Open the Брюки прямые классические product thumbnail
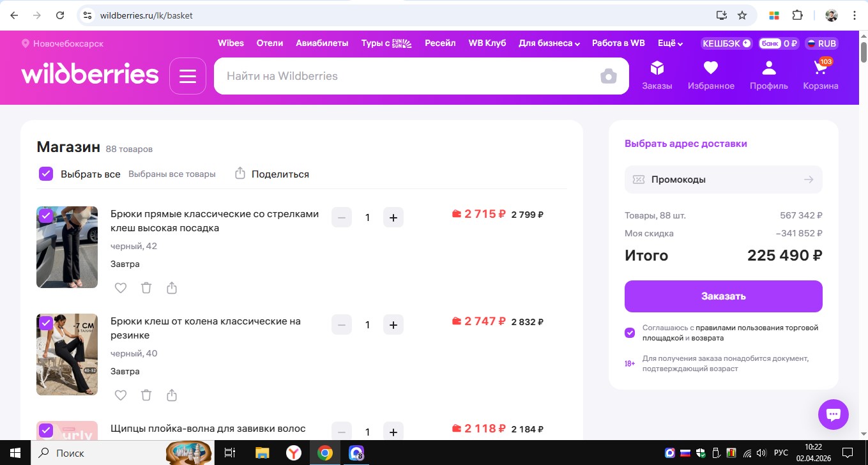 pos(67,247)
